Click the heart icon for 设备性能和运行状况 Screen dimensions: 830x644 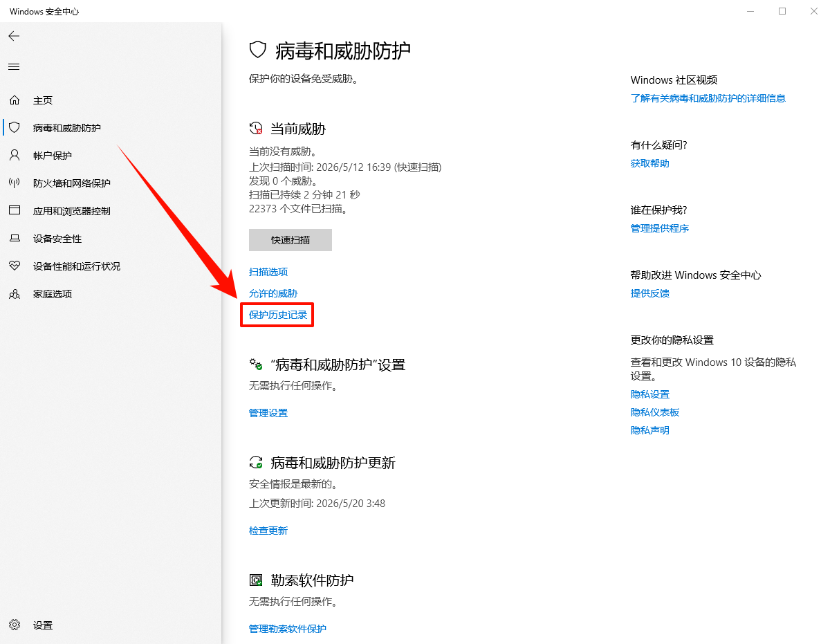pos(15,266)
